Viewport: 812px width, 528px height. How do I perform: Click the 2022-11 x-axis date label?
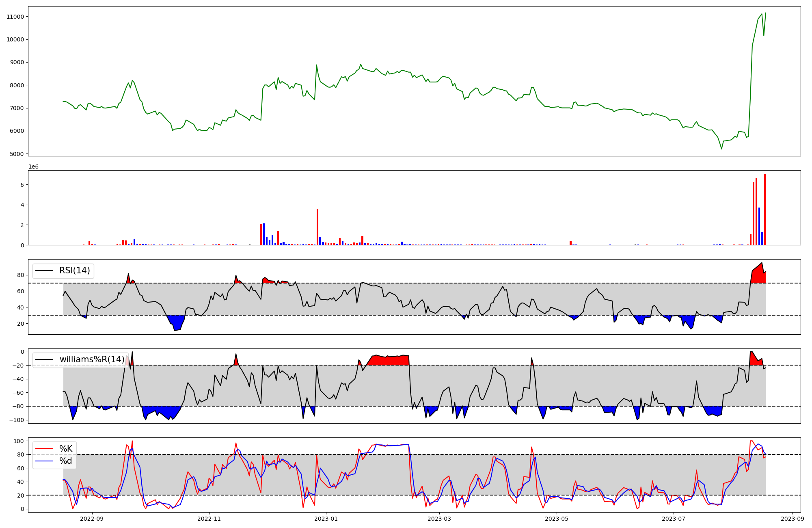(209, 519)
